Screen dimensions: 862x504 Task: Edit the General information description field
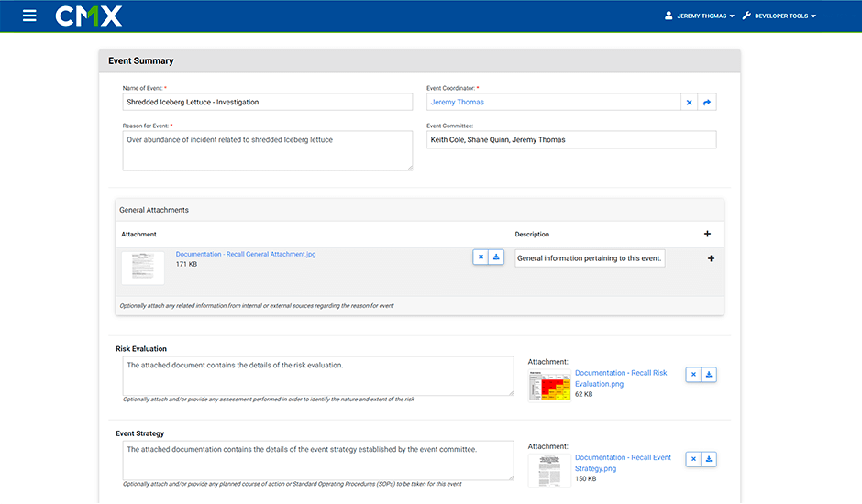tap(590, 258)
